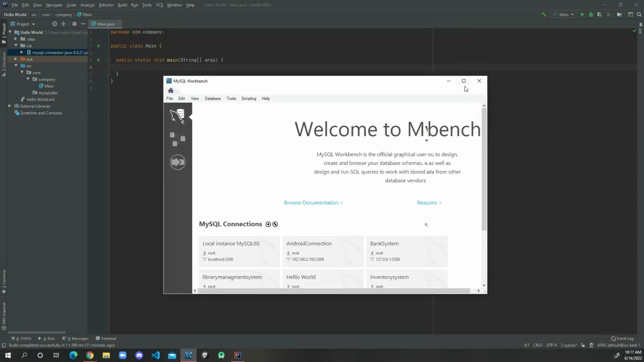Click the Windows Start button
This screenshot has height=362, width=644.
(8, 355)
